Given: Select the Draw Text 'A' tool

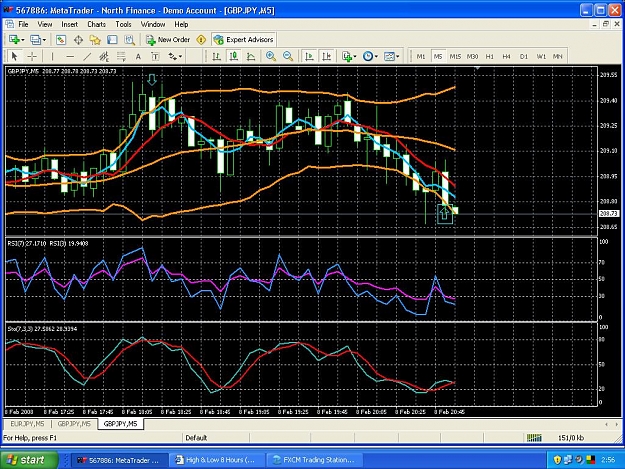Looking at the screenshot, I should pyautogui.click(x=138, y=57).
